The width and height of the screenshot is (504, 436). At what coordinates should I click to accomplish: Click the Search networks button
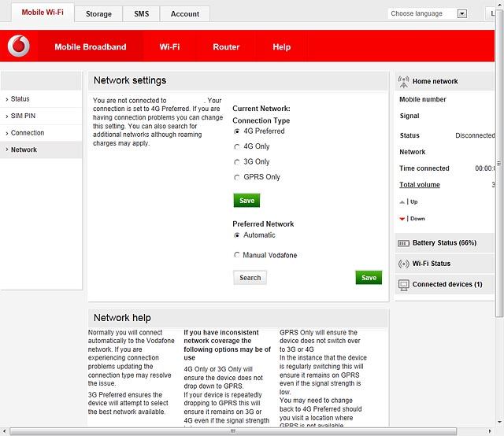(250, 278)
